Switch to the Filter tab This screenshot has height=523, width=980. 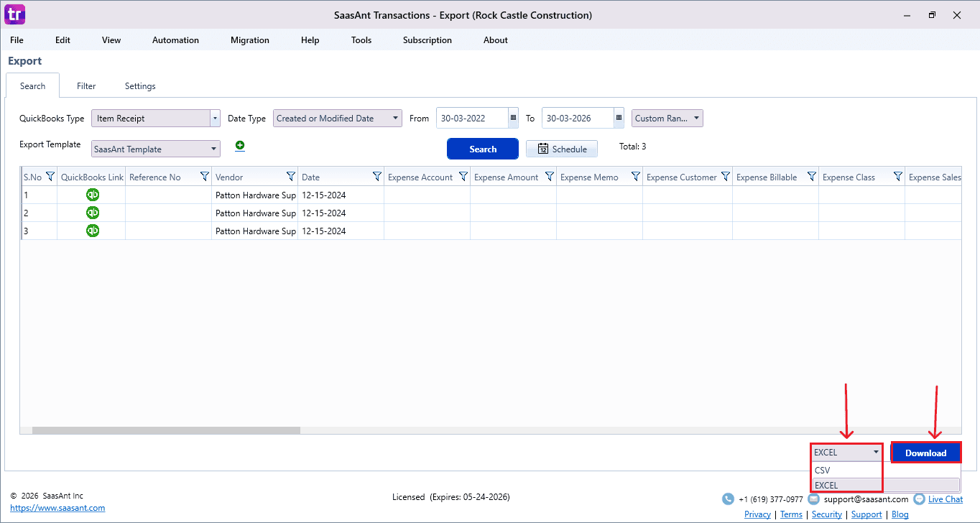pos(87,85)
